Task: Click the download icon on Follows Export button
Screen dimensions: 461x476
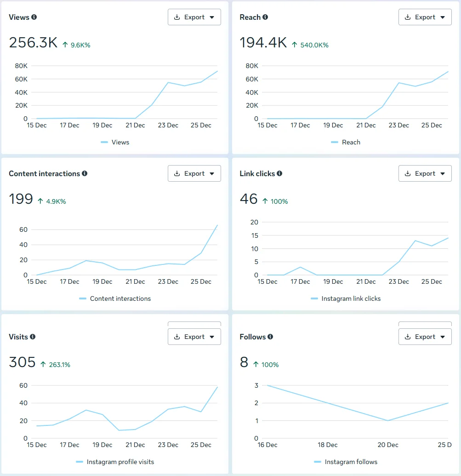Action: pos(407,336)
